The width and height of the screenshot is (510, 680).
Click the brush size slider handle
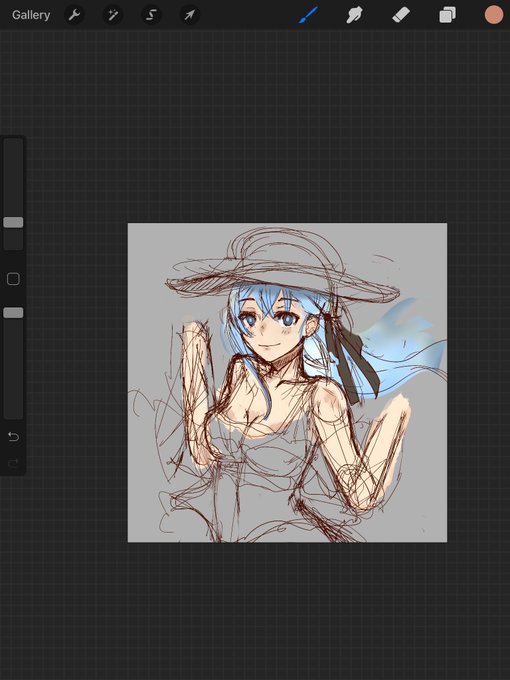coord(13,222)
